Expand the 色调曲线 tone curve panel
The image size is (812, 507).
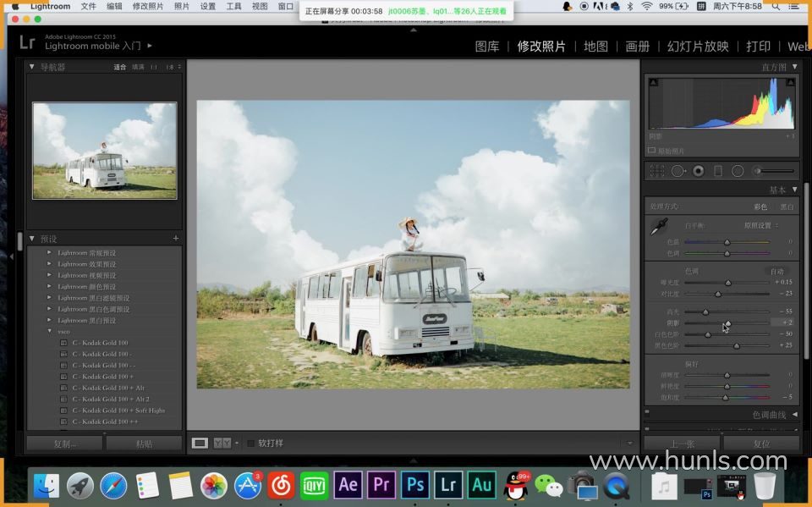[x=795, y=414]
